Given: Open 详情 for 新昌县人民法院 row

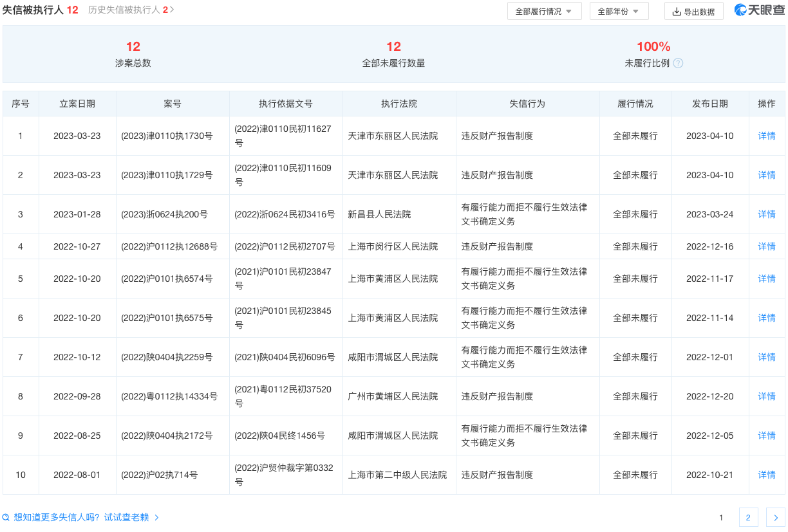Looking at the screenshot, I should click(766, 214).
